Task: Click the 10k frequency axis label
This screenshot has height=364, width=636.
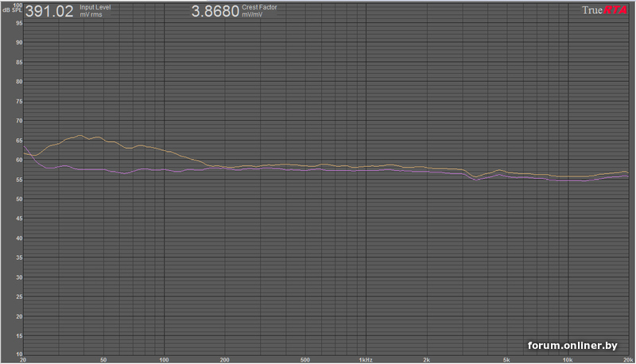Action: (568, 360)
